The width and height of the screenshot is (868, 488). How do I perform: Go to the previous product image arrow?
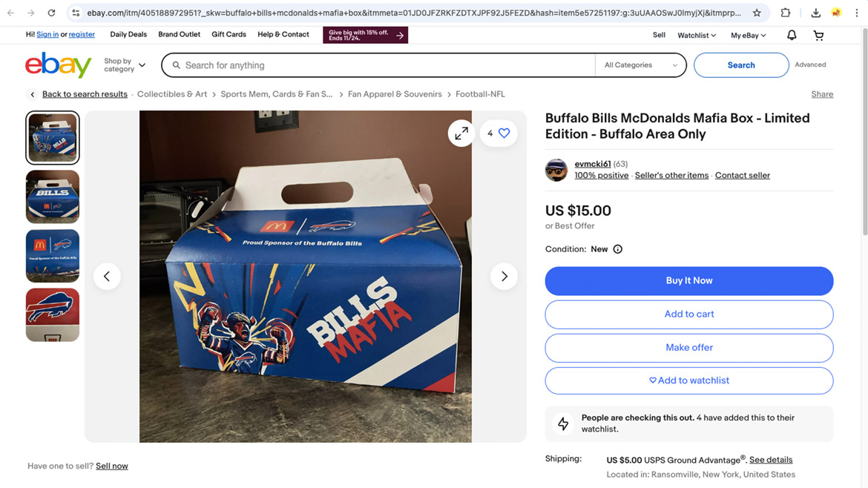[x=107, y=277]
